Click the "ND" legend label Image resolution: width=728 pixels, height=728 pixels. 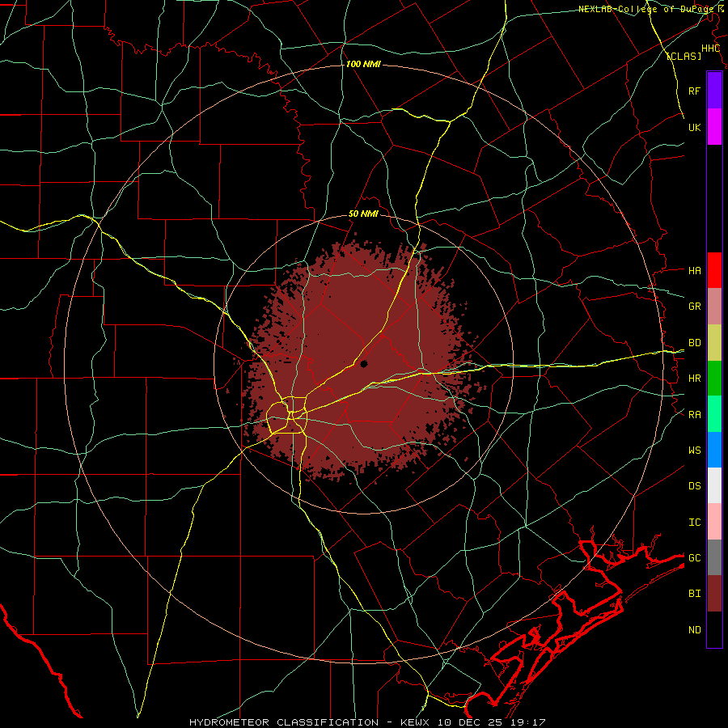point(694,630)
